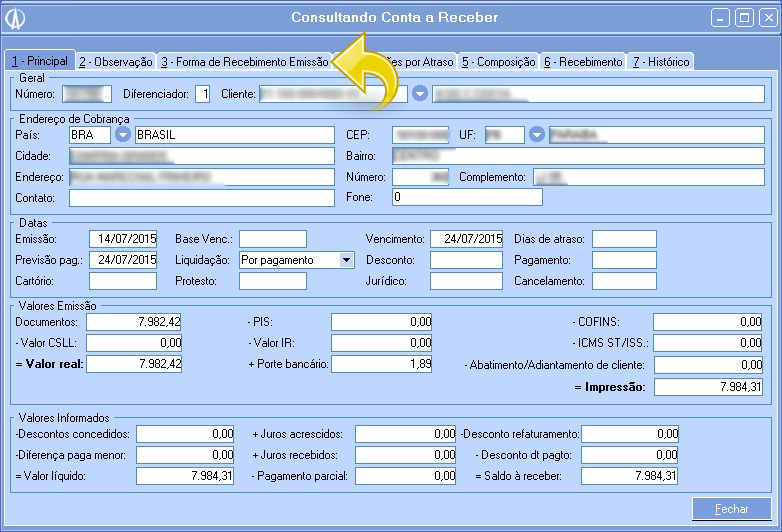Click the Emissão date field
This screenshot has width=782, height=532.
(x=123, y=239)
